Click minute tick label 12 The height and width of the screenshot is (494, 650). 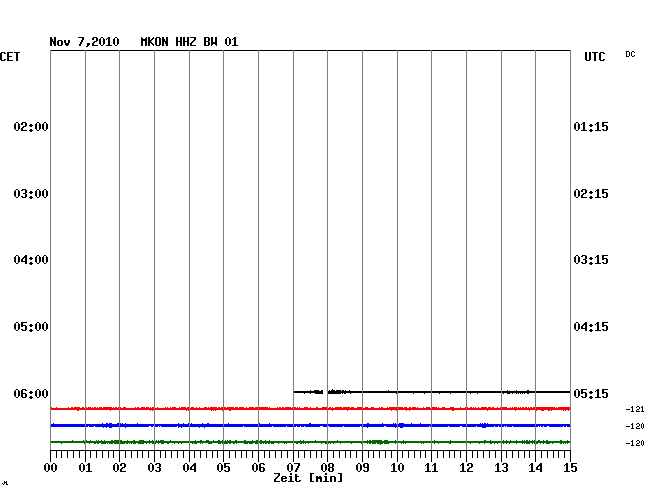pyautogui.click(x=466, y=468)
